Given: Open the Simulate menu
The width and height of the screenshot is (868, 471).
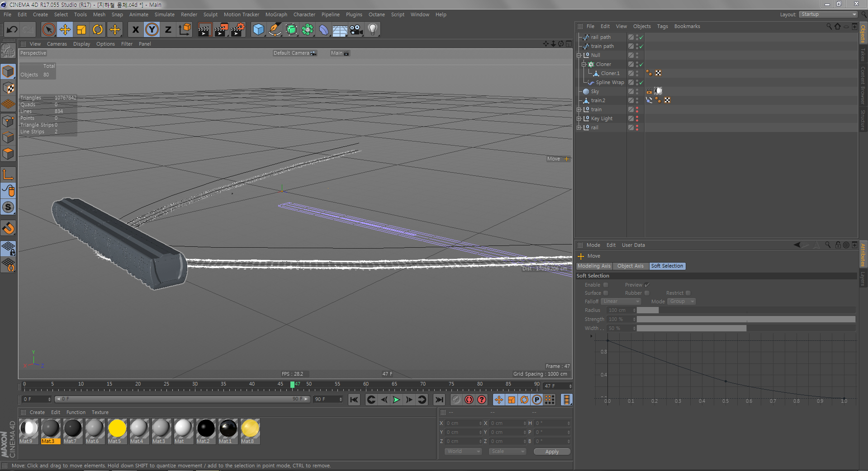Looking at the screenshot, I should click(x=164, y=14).
